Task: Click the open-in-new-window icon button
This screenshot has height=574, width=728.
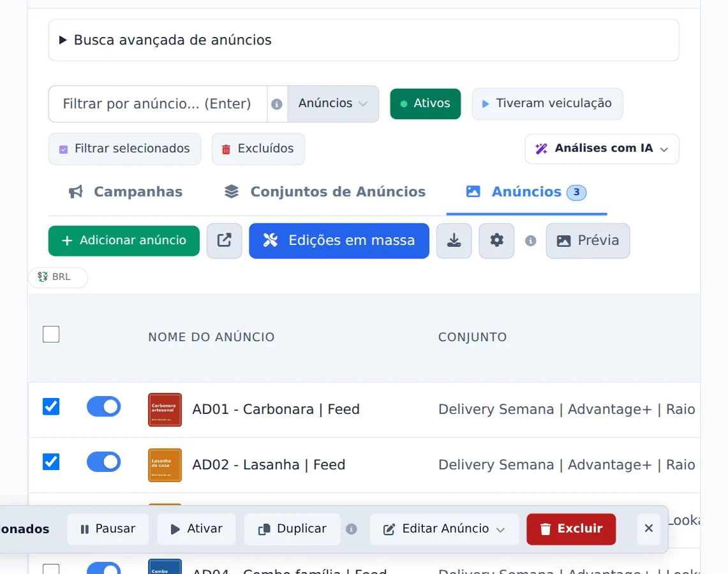Action: click(224, 240)
